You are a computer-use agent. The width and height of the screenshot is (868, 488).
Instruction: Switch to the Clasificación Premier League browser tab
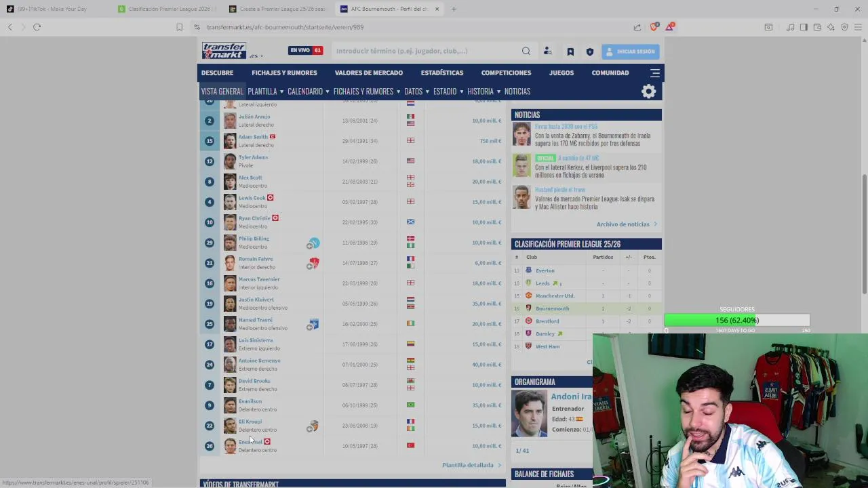[x=166, y=9]
